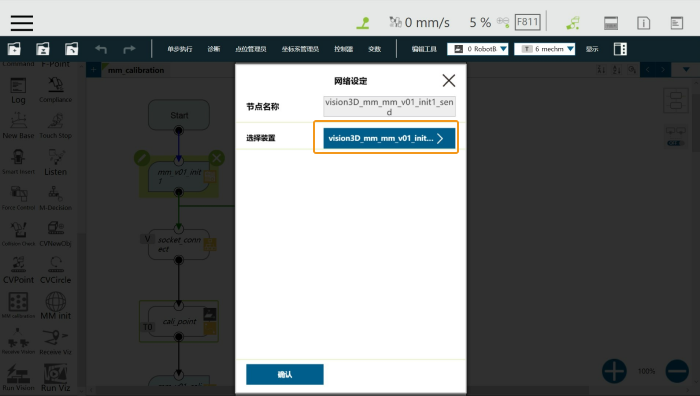Open the information icon in the top bar
700x396 pixels.
tap(643, 23)
